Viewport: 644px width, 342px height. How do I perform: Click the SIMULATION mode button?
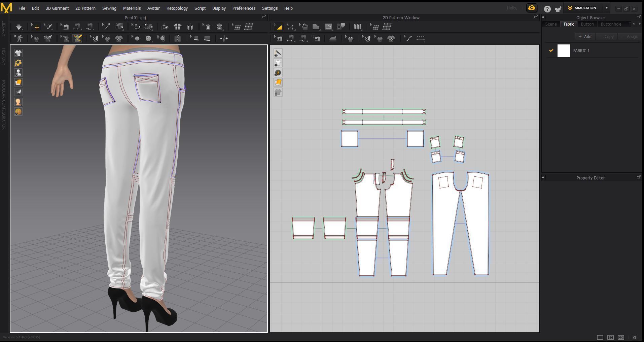tap(583, 8)
